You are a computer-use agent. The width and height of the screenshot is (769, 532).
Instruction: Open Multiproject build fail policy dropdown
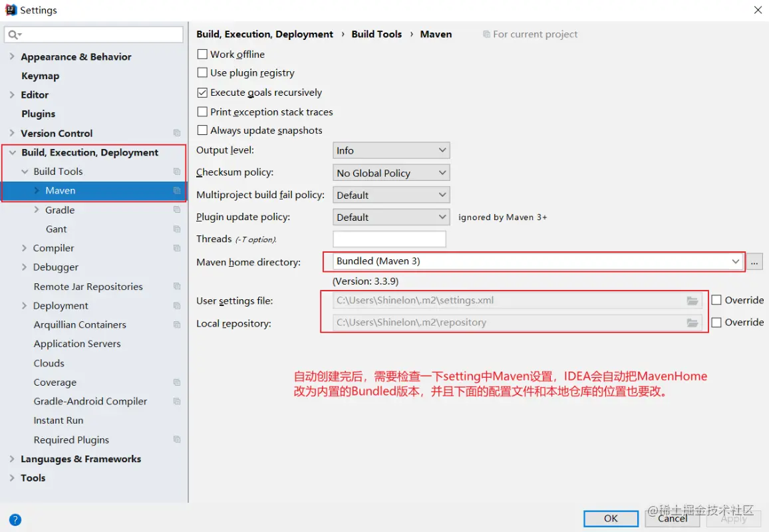click(391, 195)
